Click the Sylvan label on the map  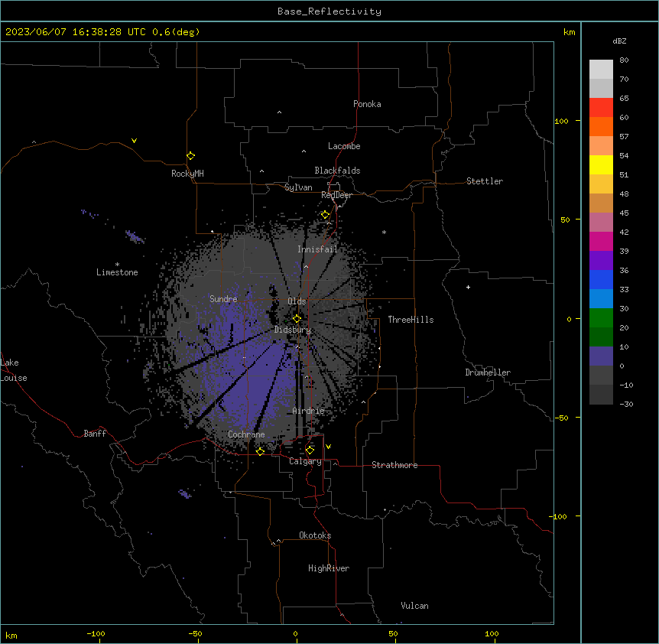[298, 187]
